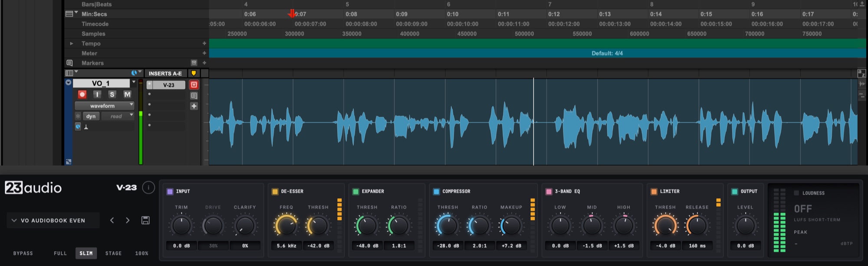Click the timebase metronome icon on VO_1
Screen dimensions: 868x266
coord(86,127)
